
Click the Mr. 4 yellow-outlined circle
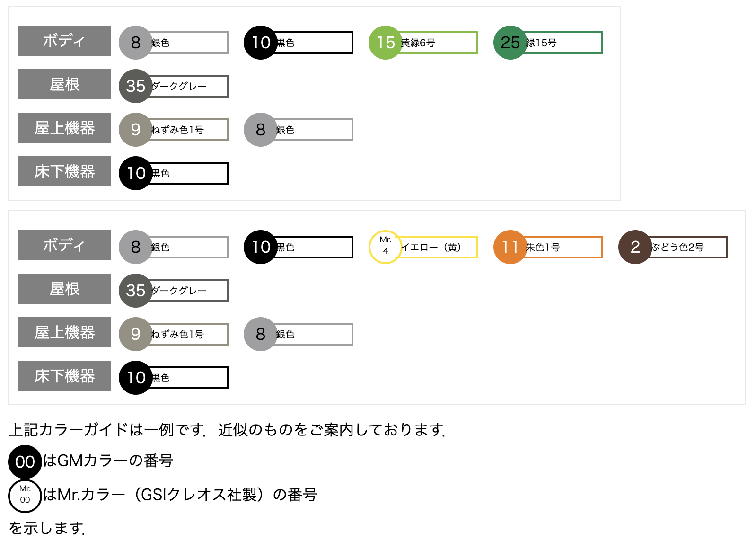(386, 247)
